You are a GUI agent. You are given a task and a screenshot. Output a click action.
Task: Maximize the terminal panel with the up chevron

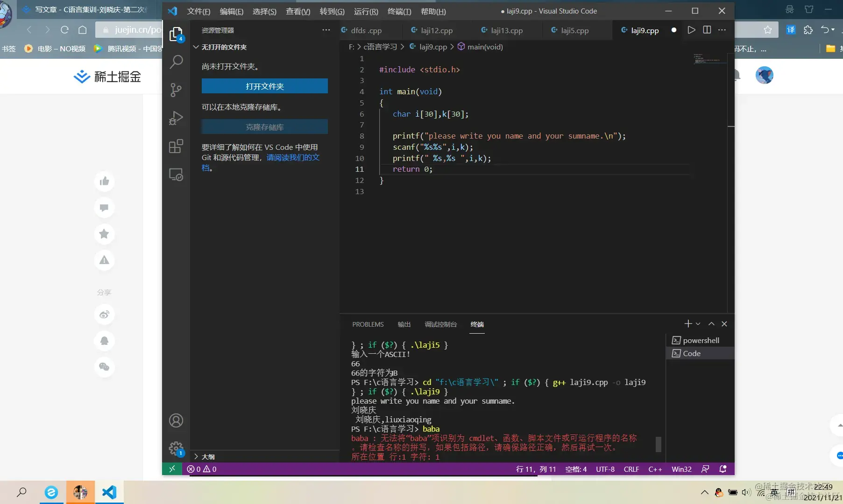[x=711, y=324]
